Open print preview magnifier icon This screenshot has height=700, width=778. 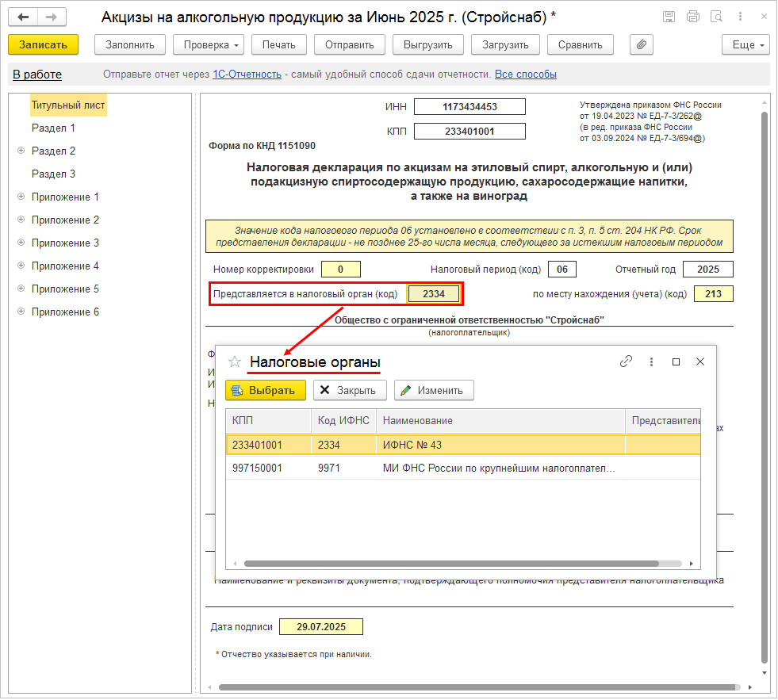tap(716, 17)
